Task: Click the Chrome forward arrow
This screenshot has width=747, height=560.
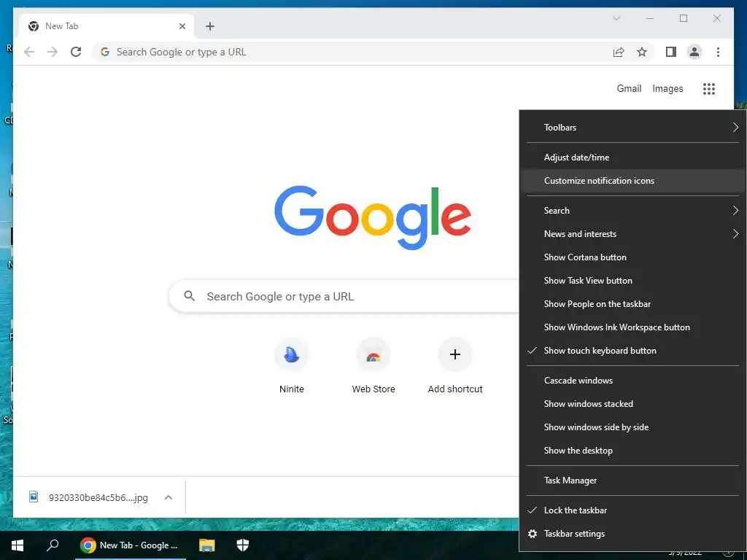Action: coord(53,52)
